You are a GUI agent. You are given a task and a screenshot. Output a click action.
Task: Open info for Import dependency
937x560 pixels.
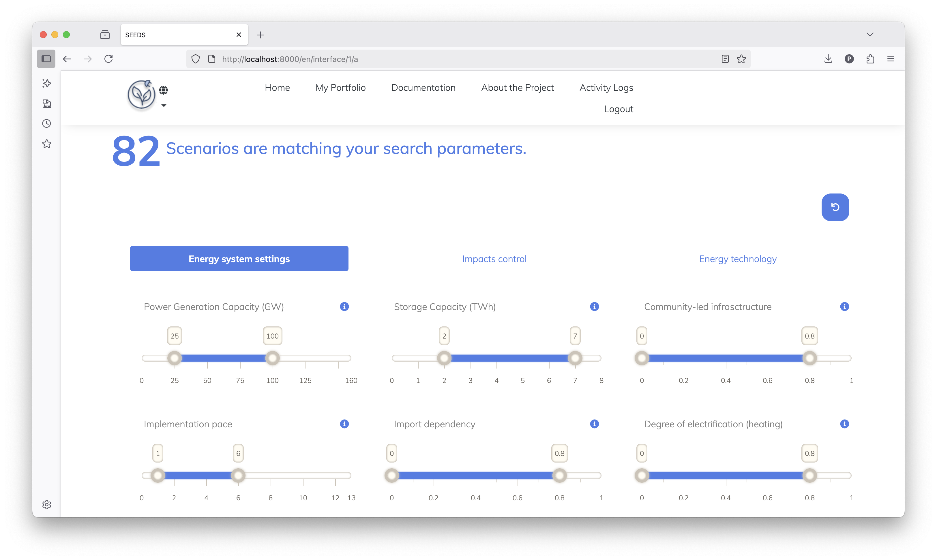(x=594, y=424)
